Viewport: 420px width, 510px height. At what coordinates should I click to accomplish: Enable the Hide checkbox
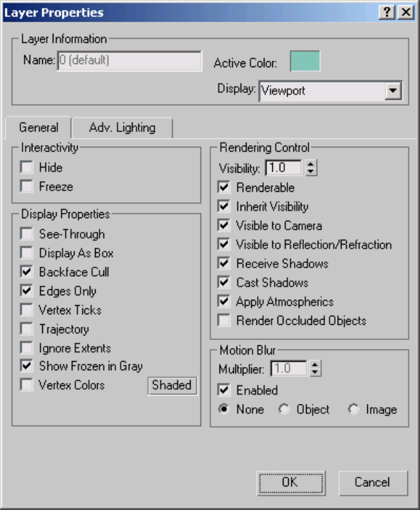27,167
